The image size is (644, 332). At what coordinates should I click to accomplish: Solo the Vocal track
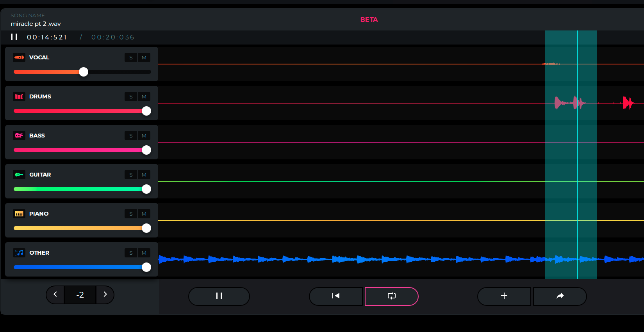click(131, 57)
